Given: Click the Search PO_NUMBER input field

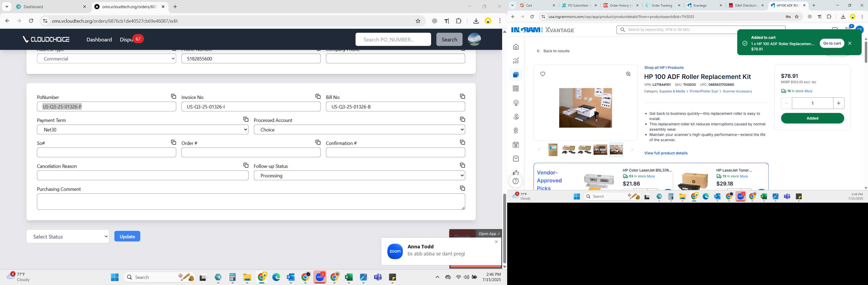Looking at the screenshot, I should coord(393,39).
